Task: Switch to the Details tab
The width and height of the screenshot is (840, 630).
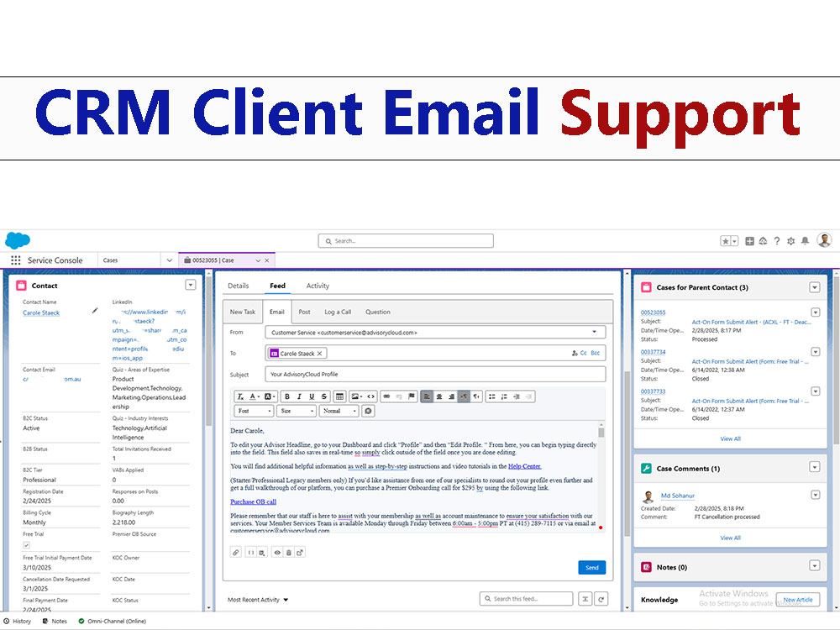Action: coord(239,286)
